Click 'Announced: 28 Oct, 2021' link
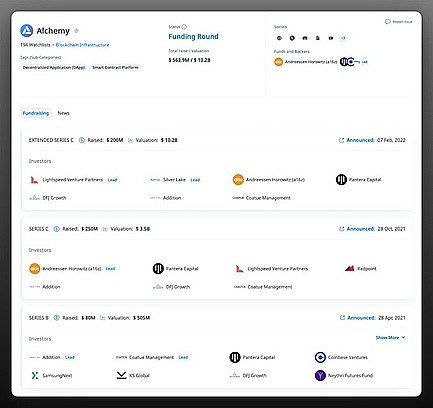Screen dimensions: 433x408 pyautogui.click(x=376, y=229)
